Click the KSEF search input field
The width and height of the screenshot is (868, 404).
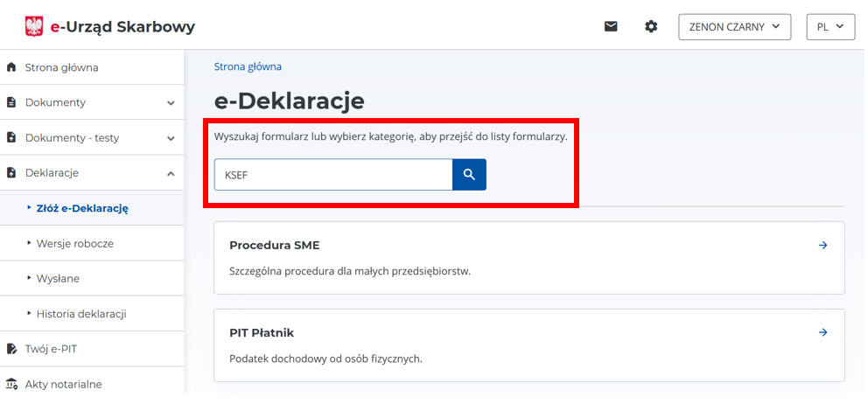coord(332,175)
